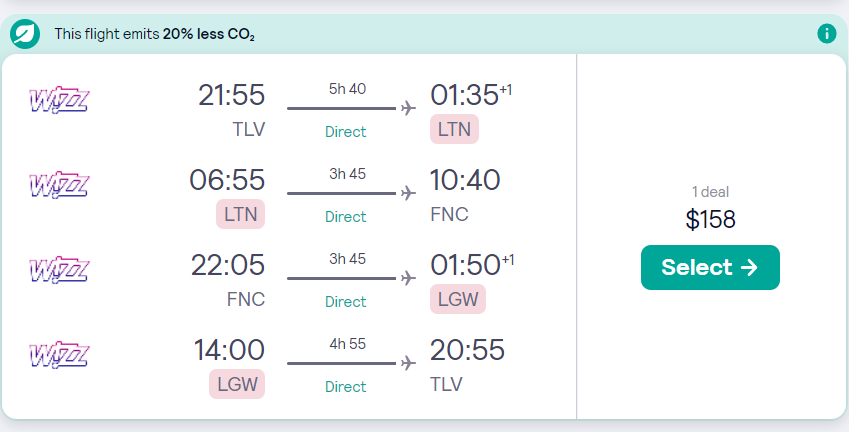
Task: Click the 01:50 +1 arrival time
Action: pyautogui.click(x=472, y=265)
